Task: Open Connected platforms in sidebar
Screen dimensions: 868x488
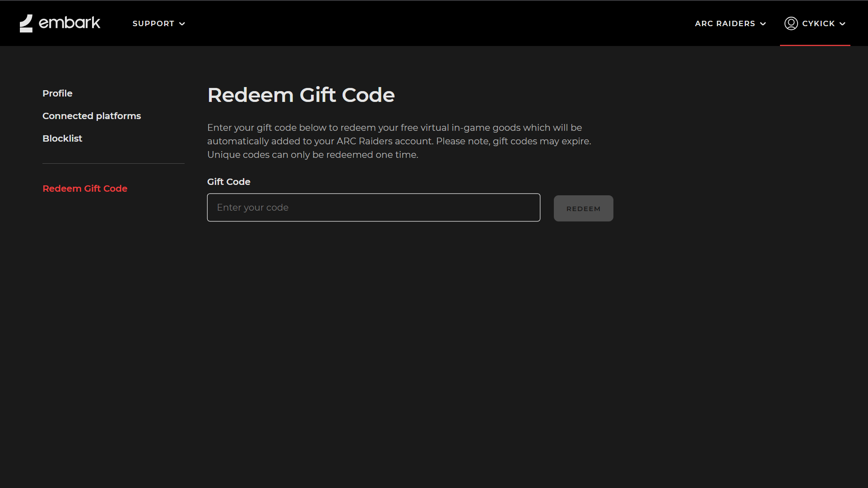Action: click(92, 116)
